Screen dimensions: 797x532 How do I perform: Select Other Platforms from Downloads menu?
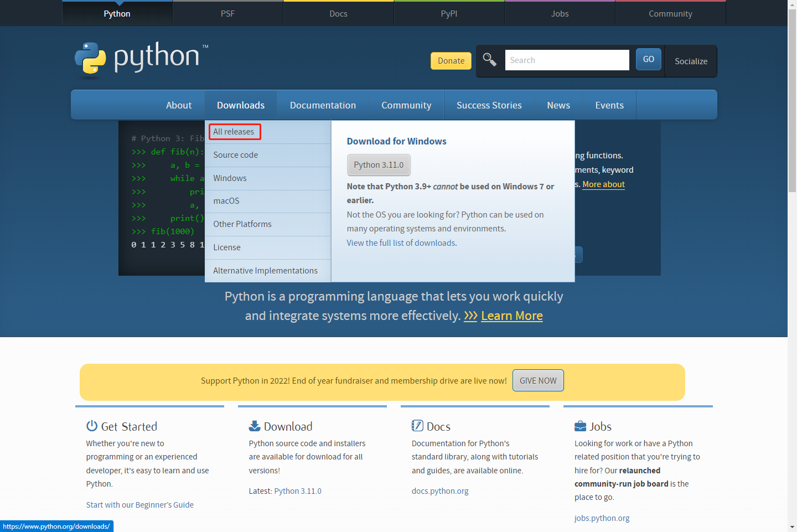pyautogui.click(x=242, y=224)
